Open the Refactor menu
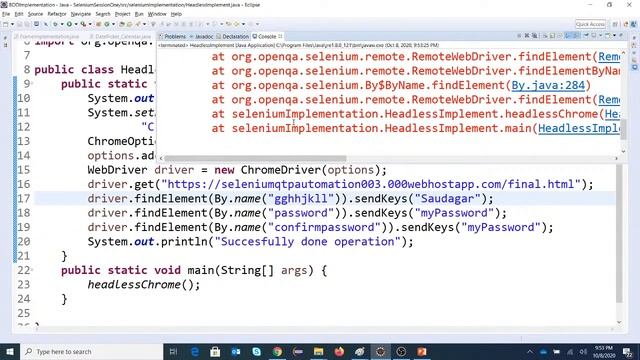The width and height of the screenshot is (640, 360). 57,14
